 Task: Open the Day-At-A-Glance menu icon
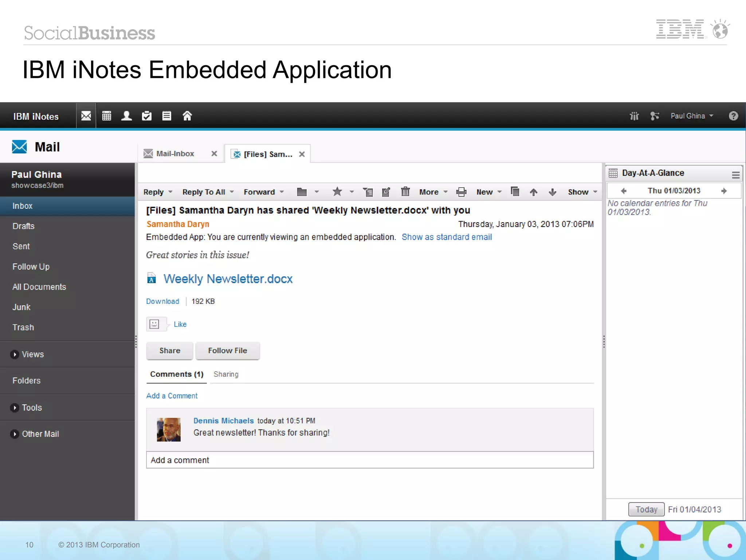tap(735, 175)
